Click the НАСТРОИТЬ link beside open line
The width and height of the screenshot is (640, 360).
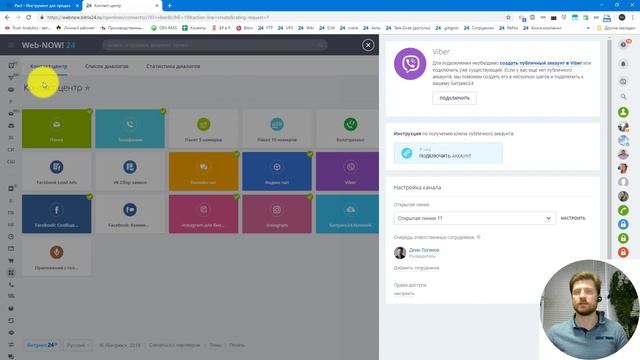(573, 218)
